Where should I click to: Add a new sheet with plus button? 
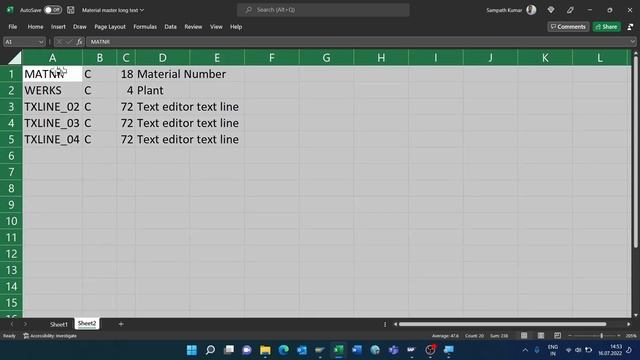point(121,324)
